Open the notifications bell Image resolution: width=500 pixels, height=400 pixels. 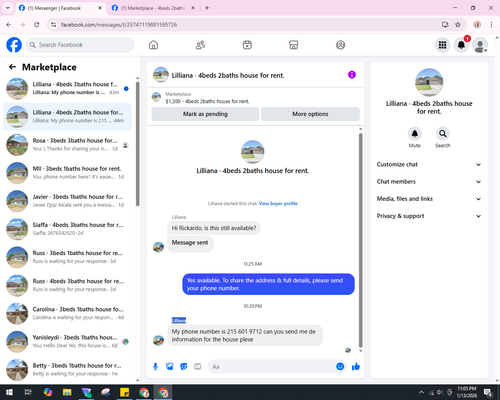[x=461, y=45]
